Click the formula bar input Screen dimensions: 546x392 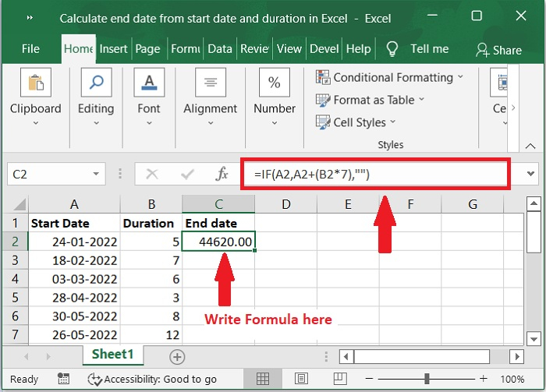click(x=375, y=174)
